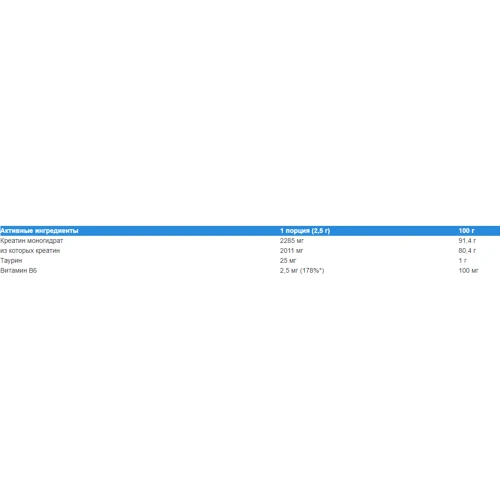Click the '100 г' column header
The width and height of the screenshot is (500, 500).
(x=466, y=231)
